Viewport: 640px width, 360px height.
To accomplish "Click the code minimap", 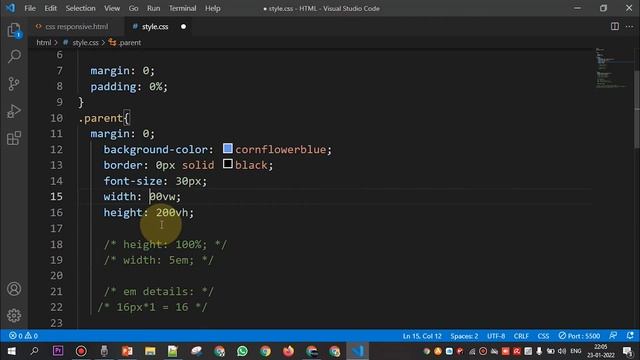I will [611, 68].
